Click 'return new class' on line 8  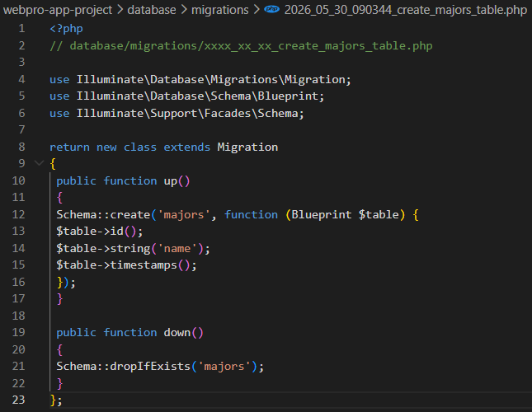click(x=103, y=147)
